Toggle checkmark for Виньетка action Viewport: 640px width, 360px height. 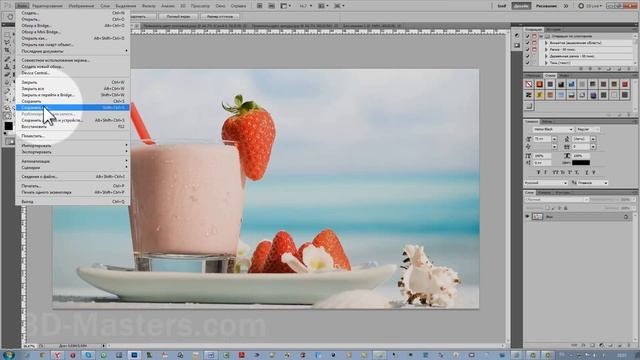[x=527, y=43]
